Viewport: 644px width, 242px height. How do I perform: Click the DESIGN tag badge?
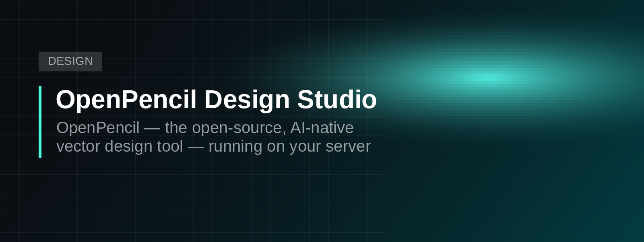coord(70,61)
